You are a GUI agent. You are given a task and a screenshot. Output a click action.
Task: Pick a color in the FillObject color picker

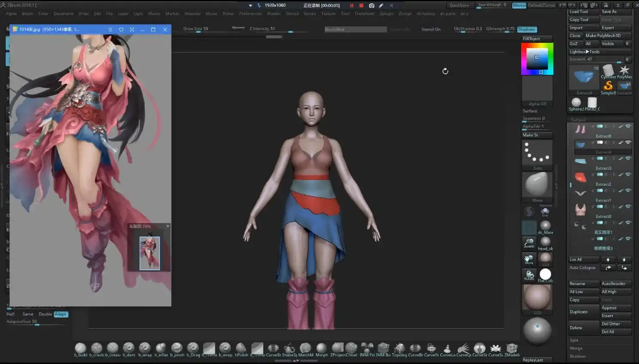(x=537, y=58)
